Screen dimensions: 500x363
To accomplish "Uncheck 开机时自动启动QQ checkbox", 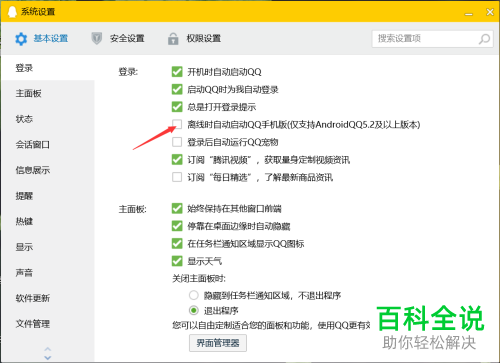I will point(177,72).
